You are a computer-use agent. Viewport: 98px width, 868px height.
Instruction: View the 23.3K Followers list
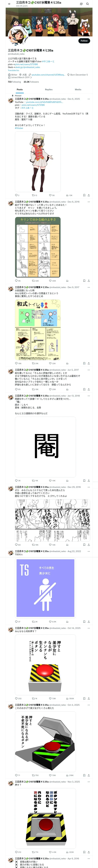click(x=31, y=82)
